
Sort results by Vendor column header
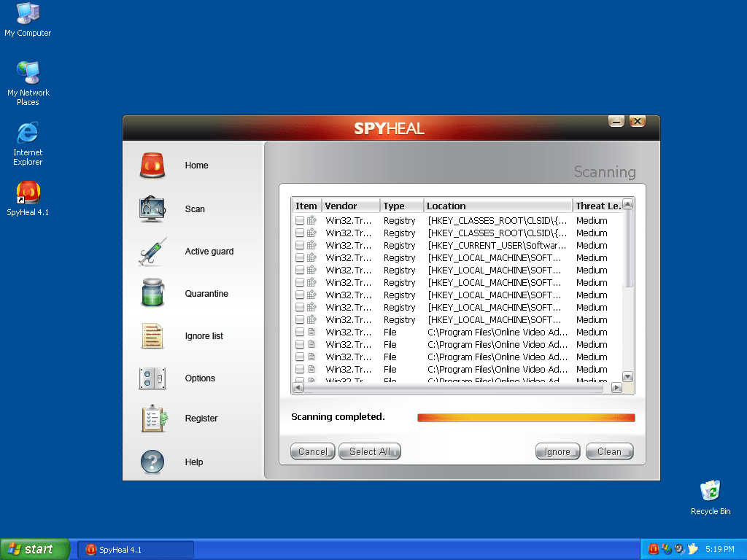[x=350, y=206]
